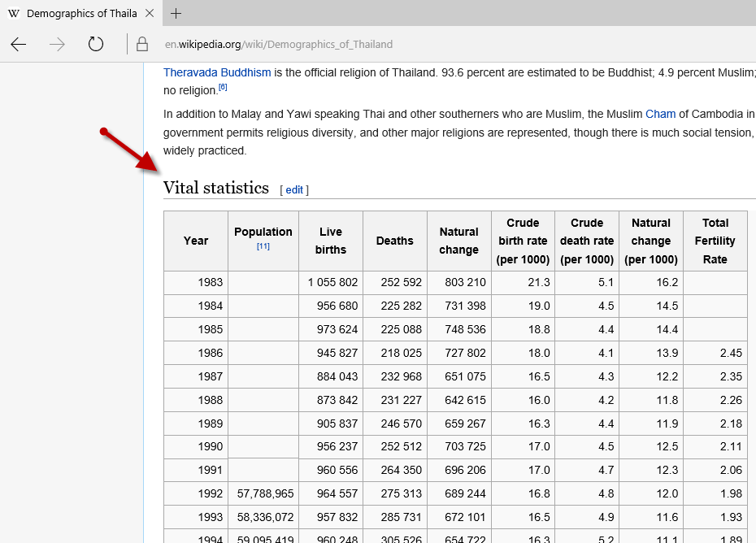Open a new tab with plus icon

click(176, 14)
